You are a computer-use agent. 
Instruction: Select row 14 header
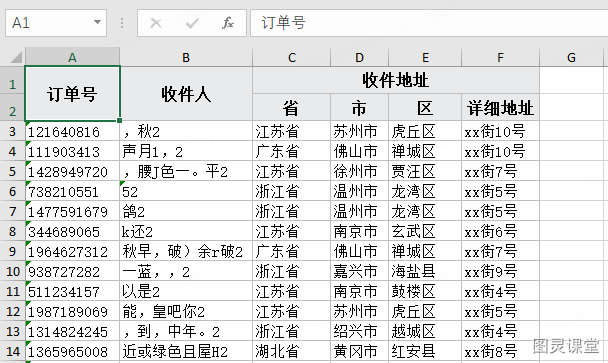(x=12, y=351)
